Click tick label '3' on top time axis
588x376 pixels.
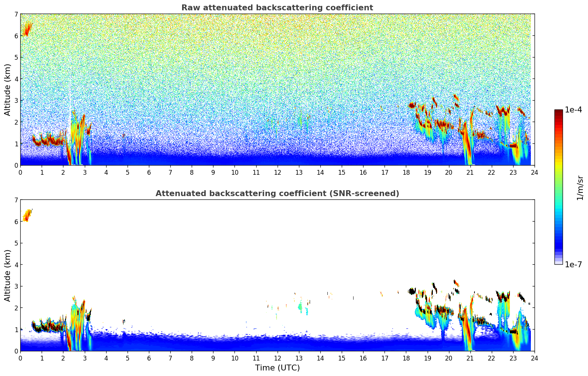(85, 172)
